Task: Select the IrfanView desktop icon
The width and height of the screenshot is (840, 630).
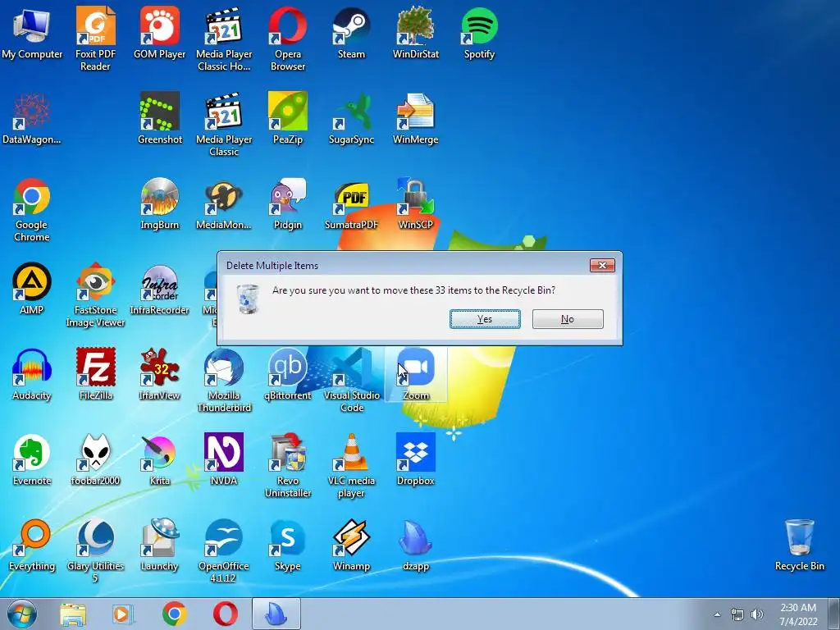Action: [x=160, y=375]
